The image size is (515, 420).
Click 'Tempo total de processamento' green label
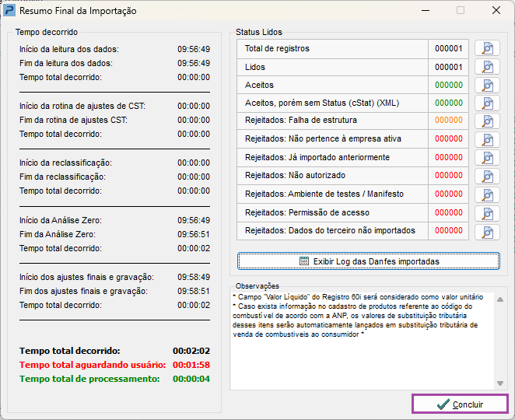click(89, 379)
